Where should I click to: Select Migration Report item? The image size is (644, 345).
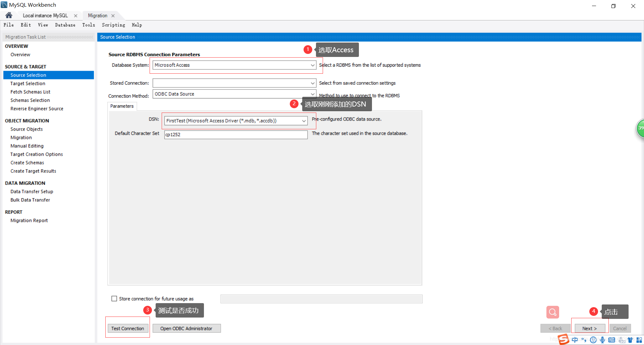coord(29,220)
